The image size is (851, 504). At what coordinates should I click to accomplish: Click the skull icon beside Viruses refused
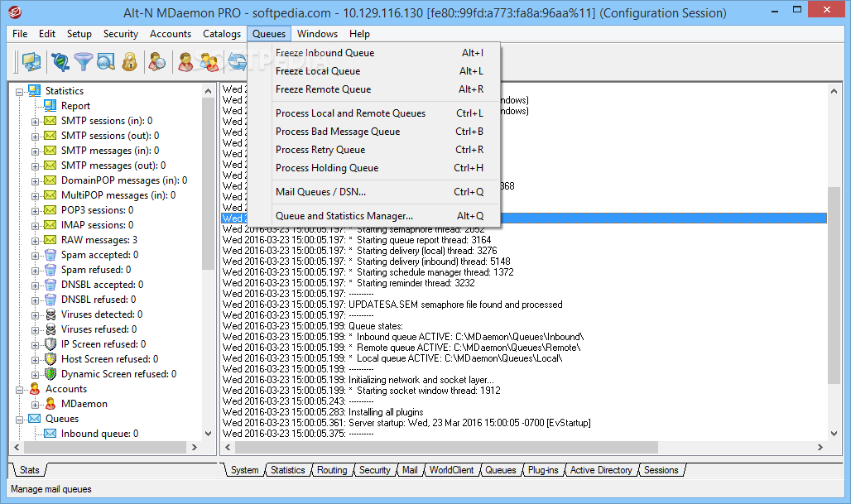50,329
